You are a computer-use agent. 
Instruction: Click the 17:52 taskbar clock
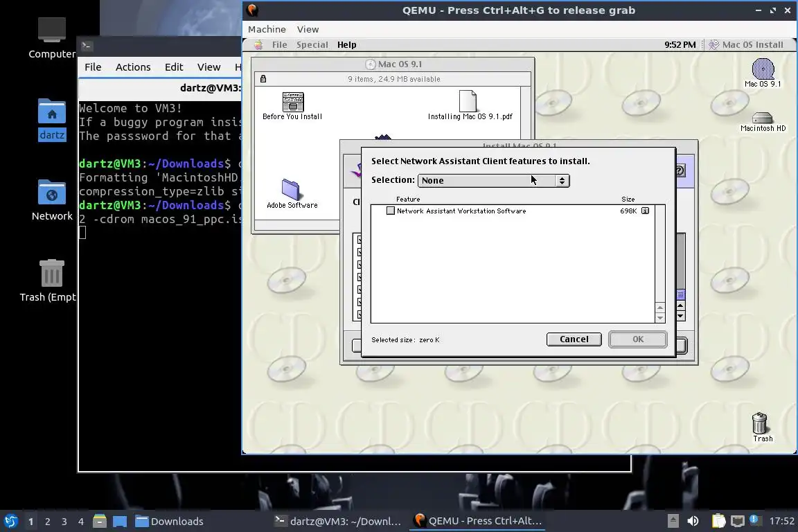pyautogui.click(x=781, y=521)
